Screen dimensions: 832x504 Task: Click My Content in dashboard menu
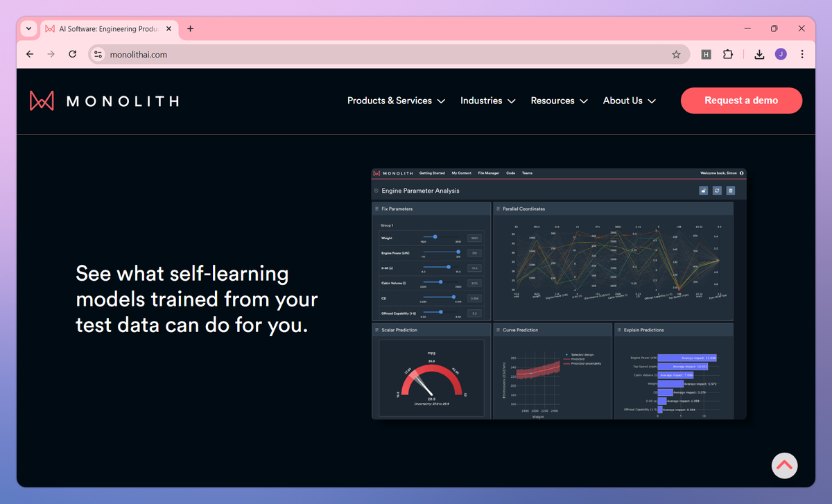point(461,173)
